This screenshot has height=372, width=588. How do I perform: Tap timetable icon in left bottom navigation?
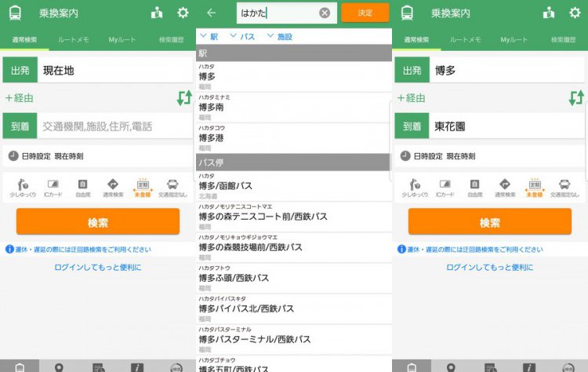98,367
